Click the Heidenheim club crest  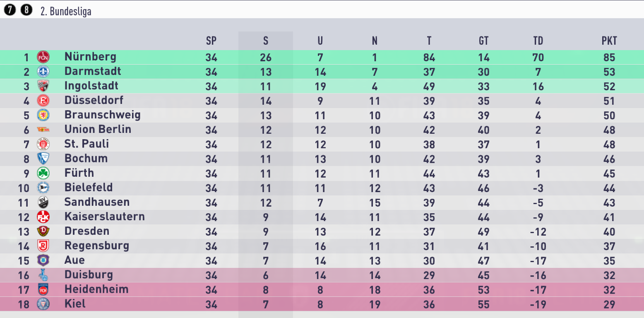coord(43,289)
